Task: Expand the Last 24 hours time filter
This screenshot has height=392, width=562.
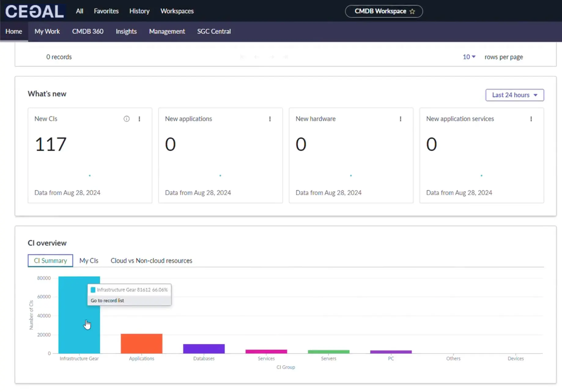Action: point(515,95)
